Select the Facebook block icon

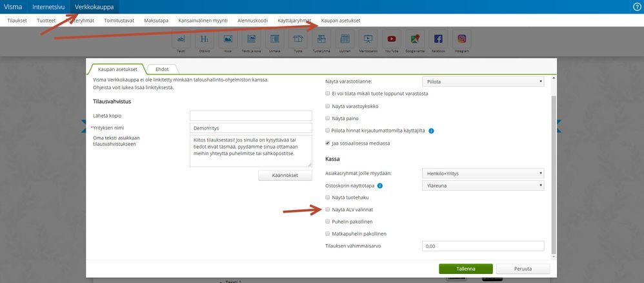pyautogui.click(x=438, y=39)
